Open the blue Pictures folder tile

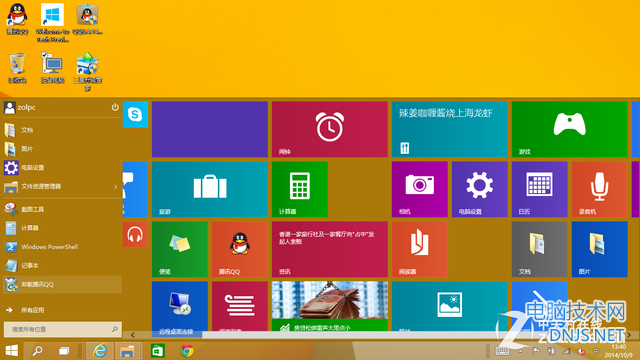click(600, 249)
